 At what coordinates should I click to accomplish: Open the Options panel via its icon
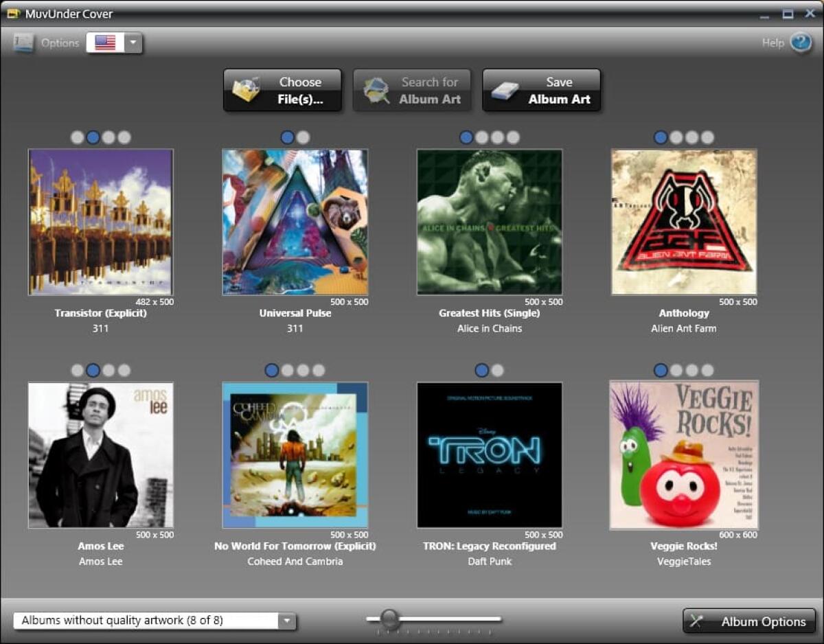(x=23, y=43)
